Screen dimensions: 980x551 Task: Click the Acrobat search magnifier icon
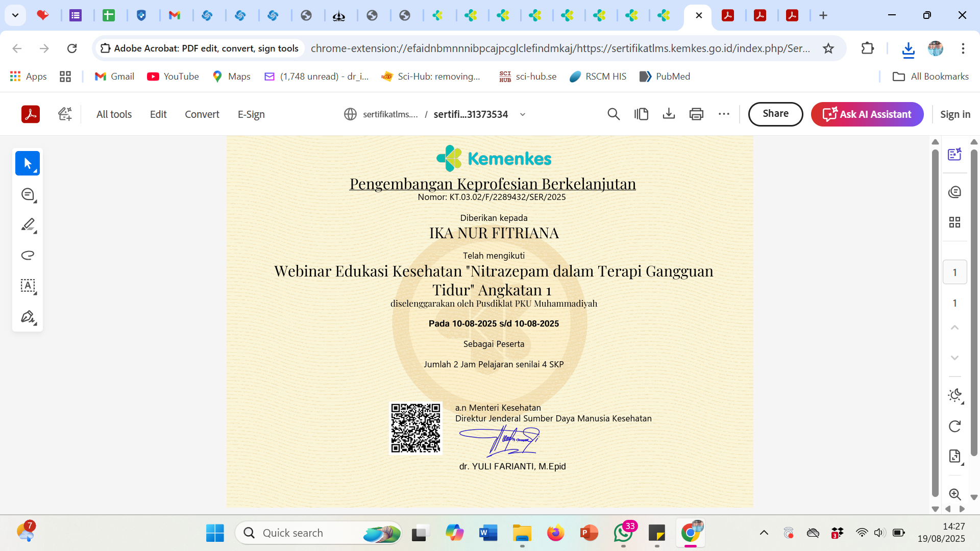(x=614, y=114)
